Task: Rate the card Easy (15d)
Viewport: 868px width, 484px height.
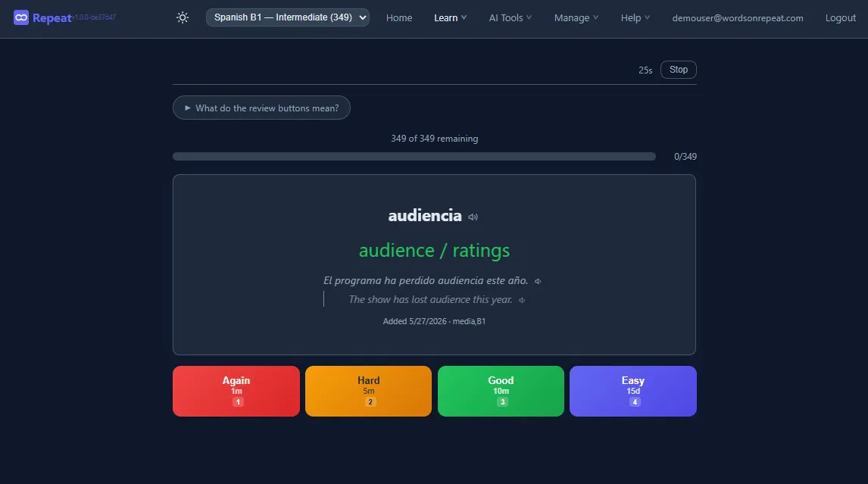Action: coord(633,391)
